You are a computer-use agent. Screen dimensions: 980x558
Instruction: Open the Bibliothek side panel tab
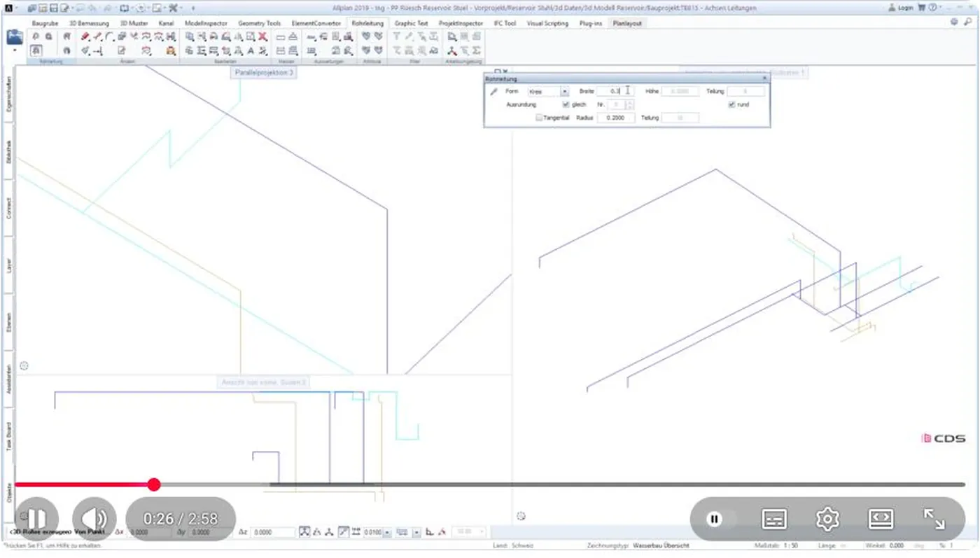(x=9, y=152)
